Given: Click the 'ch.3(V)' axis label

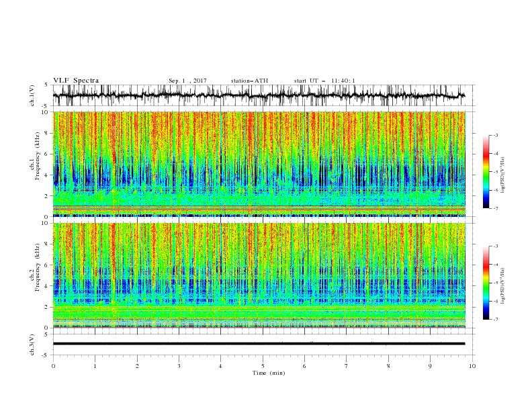Looking at the screenshot, I should 32,345.
